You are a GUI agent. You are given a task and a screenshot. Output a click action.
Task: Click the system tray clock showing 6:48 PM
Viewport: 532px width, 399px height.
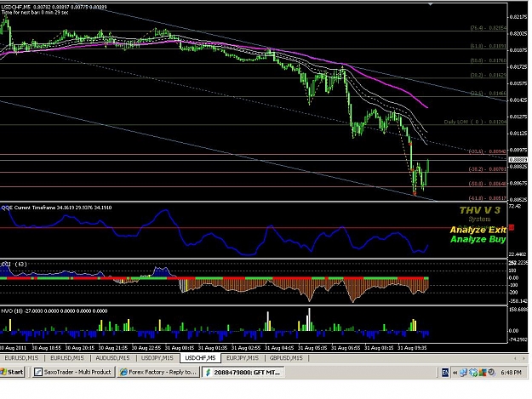[511, 373]
